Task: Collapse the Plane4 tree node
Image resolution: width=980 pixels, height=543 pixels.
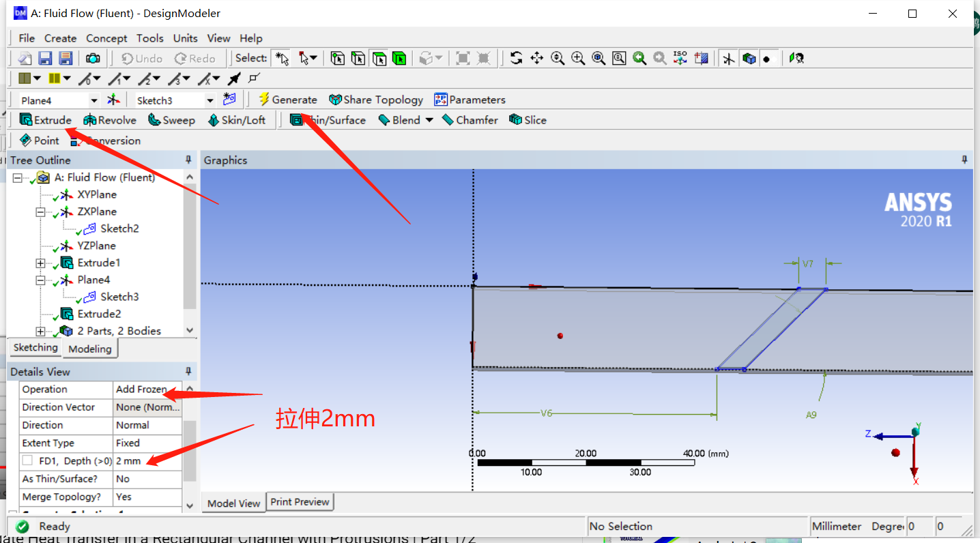Action: tap(40, 280)
